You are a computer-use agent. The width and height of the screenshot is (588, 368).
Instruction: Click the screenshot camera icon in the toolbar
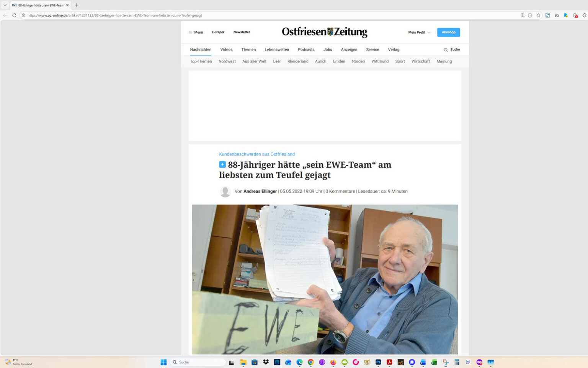pyautogui.click(x=557, y=15)
